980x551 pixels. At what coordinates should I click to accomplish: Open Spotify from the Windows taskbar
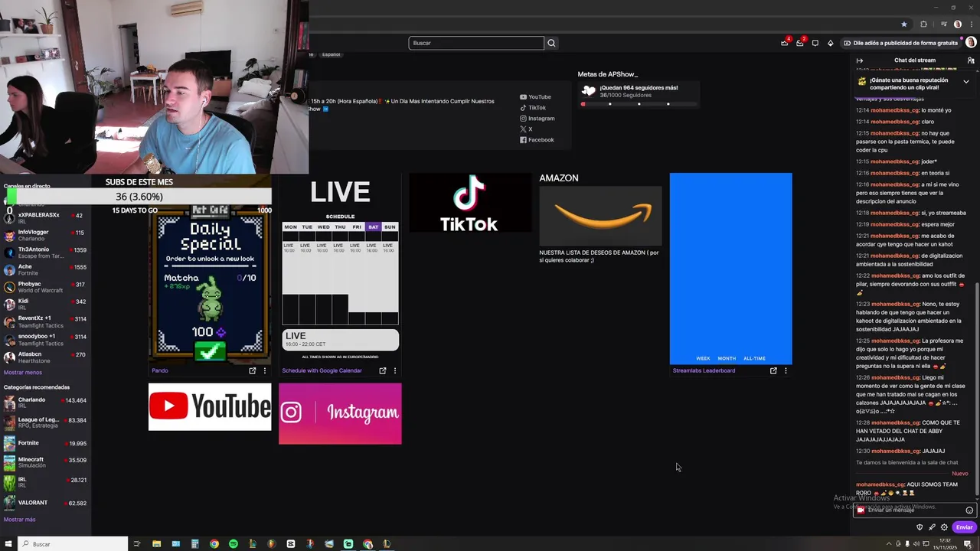pos(233,544)
